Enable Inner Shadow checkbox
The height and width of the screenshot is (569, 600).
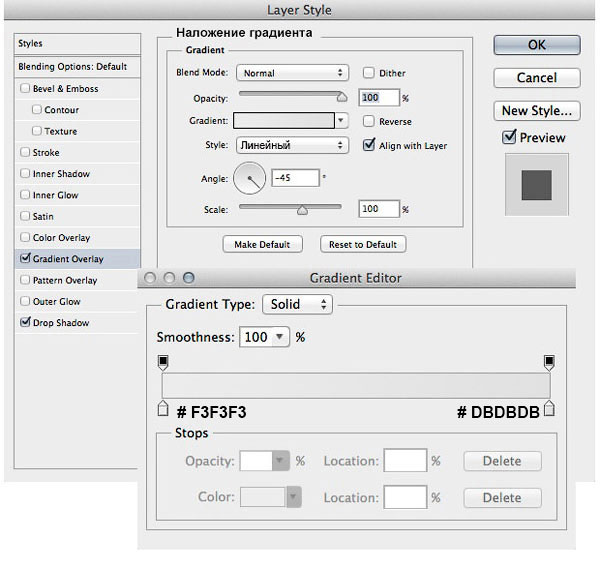click(25, 174)
